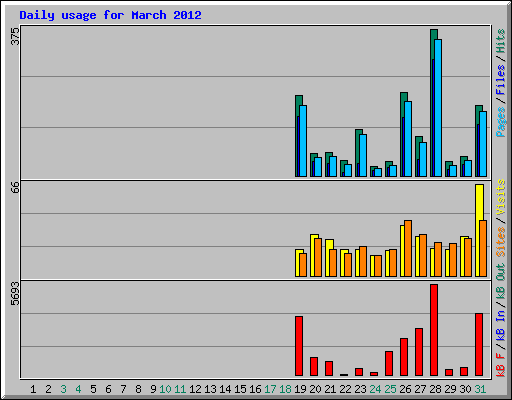The width and height of the screenshot is (512, 400).
Task: Click day 1 on the x-axis
Action: (x=33, y=389)
